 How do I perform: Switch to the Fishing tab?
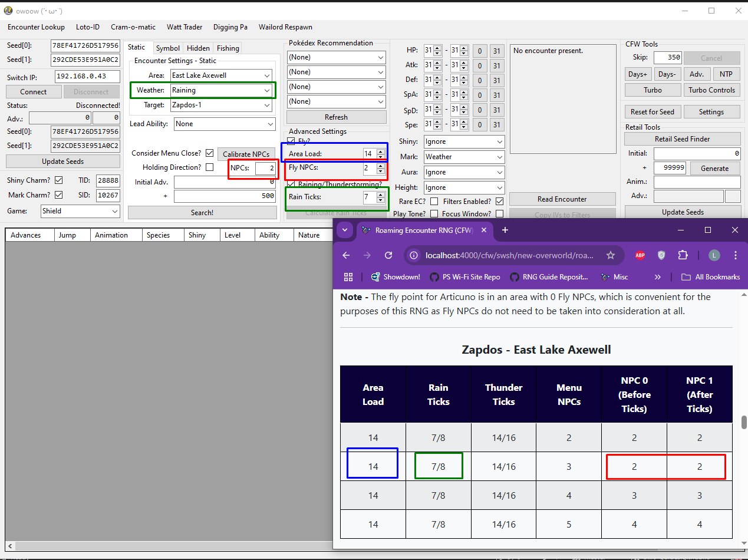[228, 48]
